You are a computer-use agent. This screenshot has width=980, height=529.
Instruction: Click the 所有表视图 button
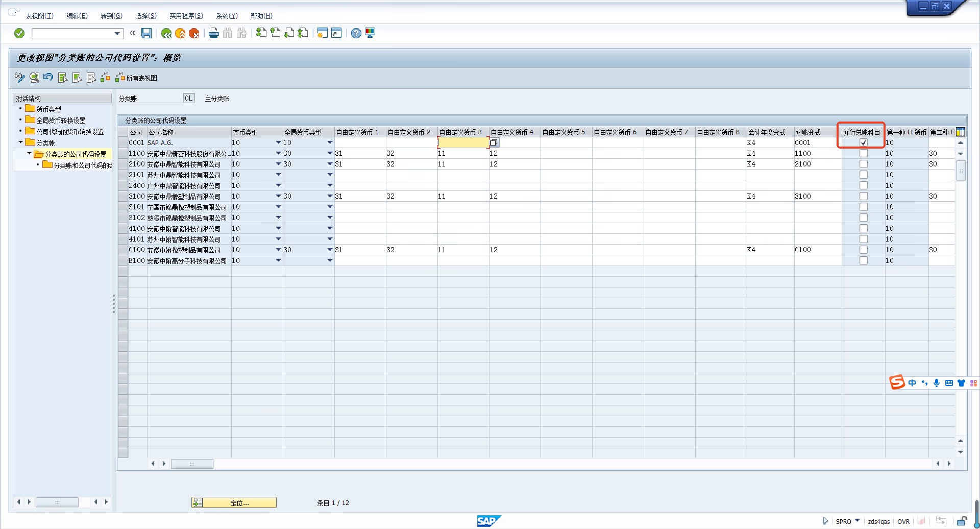136,78
